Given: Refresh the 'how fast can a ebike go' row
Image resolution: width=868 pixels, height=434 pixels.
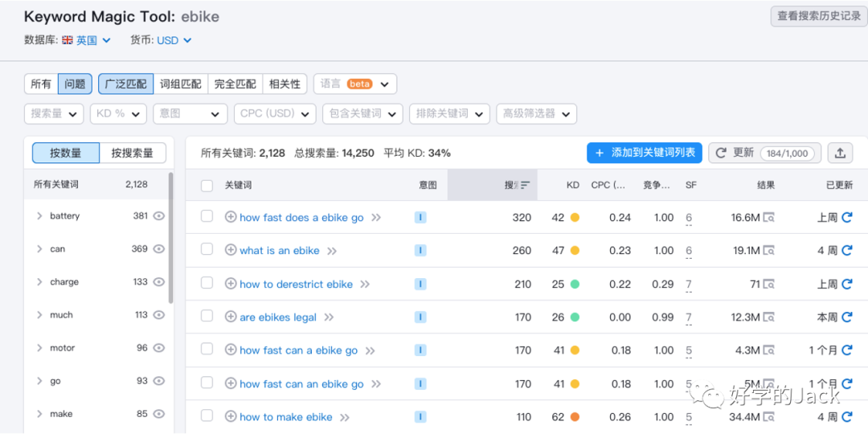Looking at the screenshot, I should click(846, 350).
